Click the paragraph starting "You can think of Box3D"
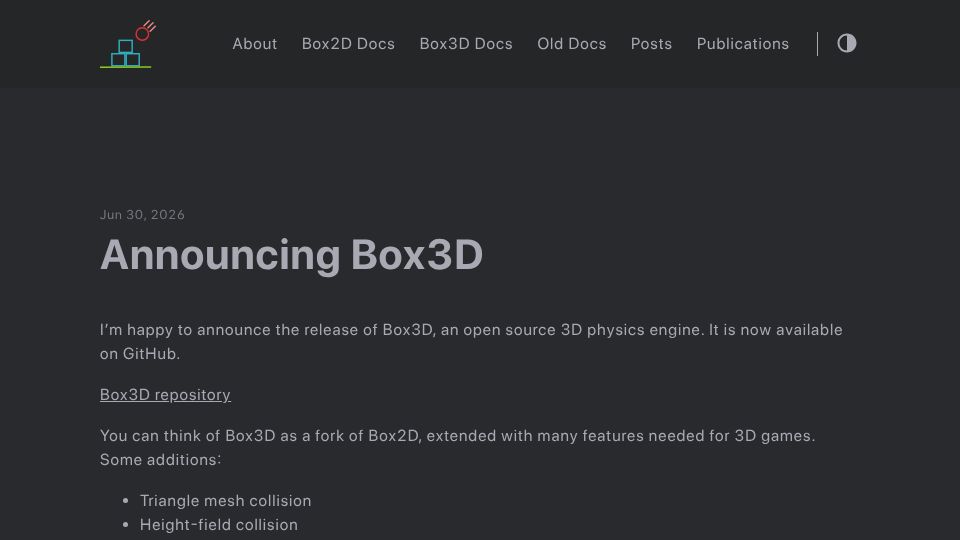 tap(457, 448)
